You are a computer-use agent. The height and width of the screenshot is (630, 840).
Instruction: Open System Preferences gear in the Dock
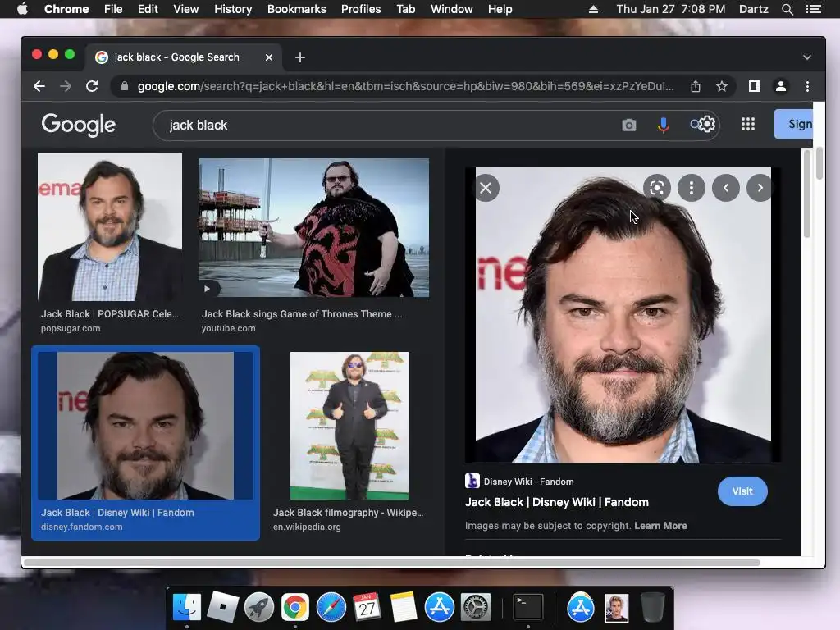coord(476,608)
